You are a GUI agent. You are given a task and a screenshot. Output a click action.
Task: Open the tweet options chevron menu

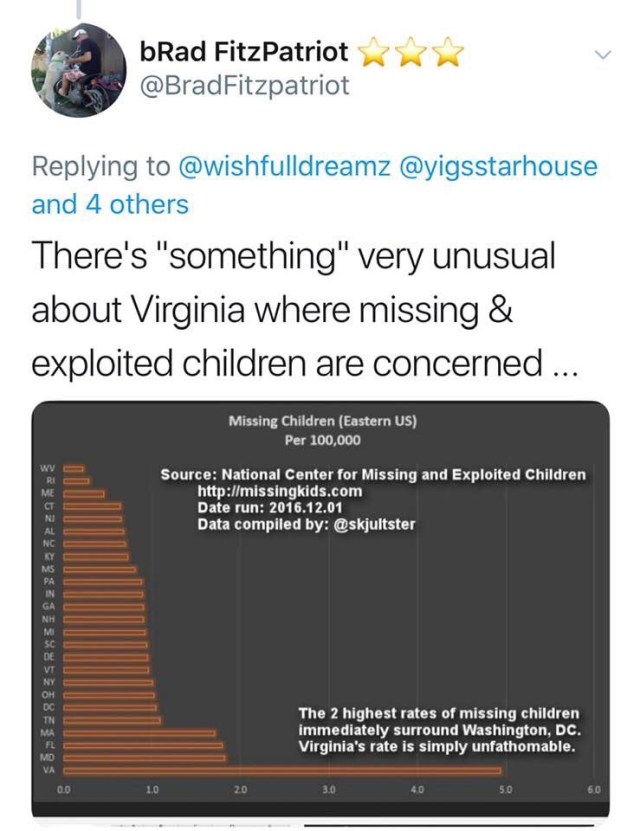coord(602,55)
